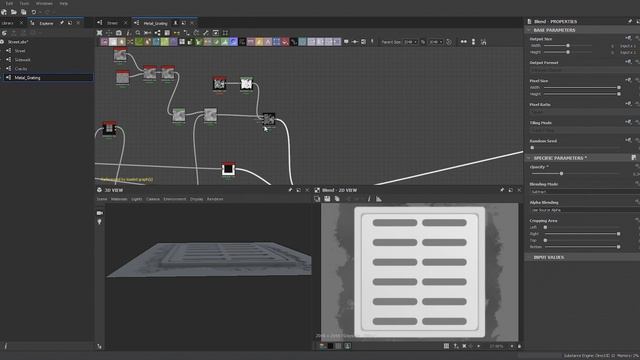The width and height of the screenshot is (640, 360).
Task: Select the top-left node in the graph
Action: (x=120, y=54)
